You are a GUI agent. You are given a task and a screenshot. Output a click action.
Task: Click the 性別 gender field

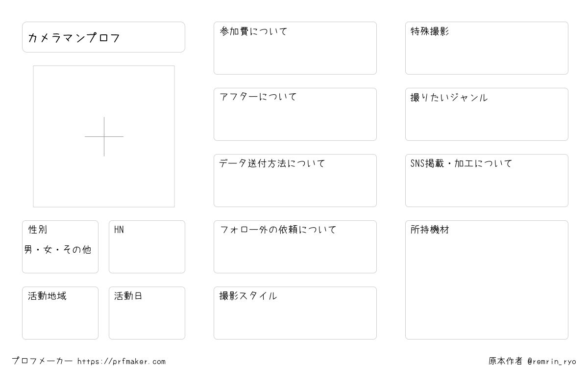point(60,247)
